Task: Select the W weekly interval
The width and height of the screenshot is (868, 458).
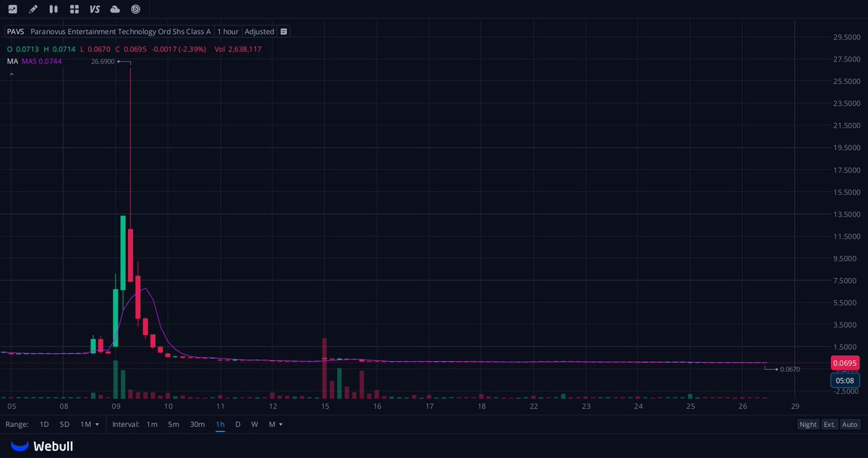Action: [255, 425]
